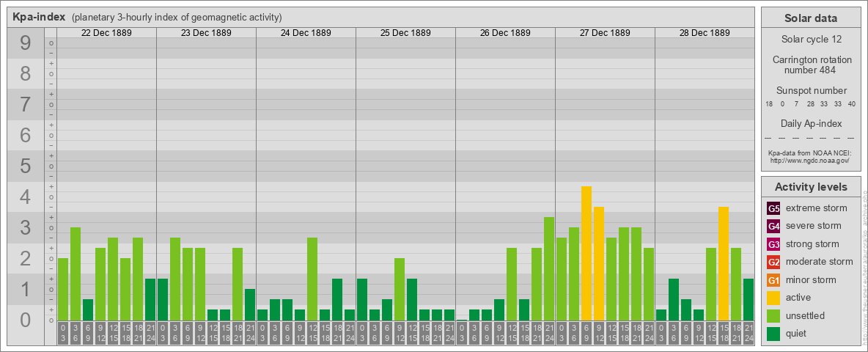Click the tallest yellow bar on 27 Dec

586,253
